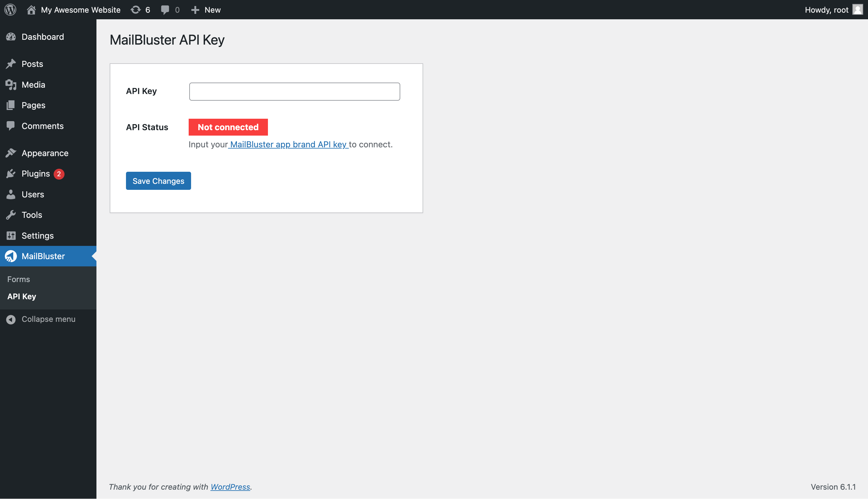Click the red Plugins update badge

click(x=59, y=174)
